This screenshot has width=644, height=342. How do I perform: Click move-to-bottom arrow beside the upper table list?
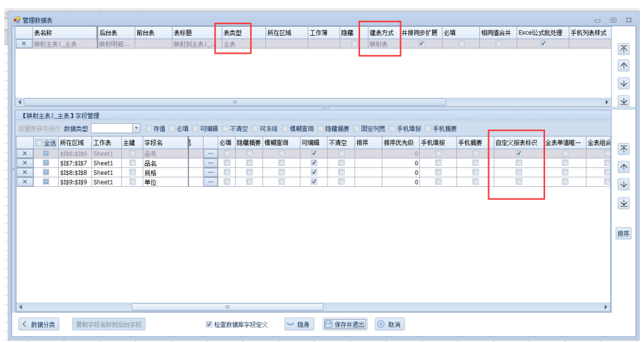(624, 101)
